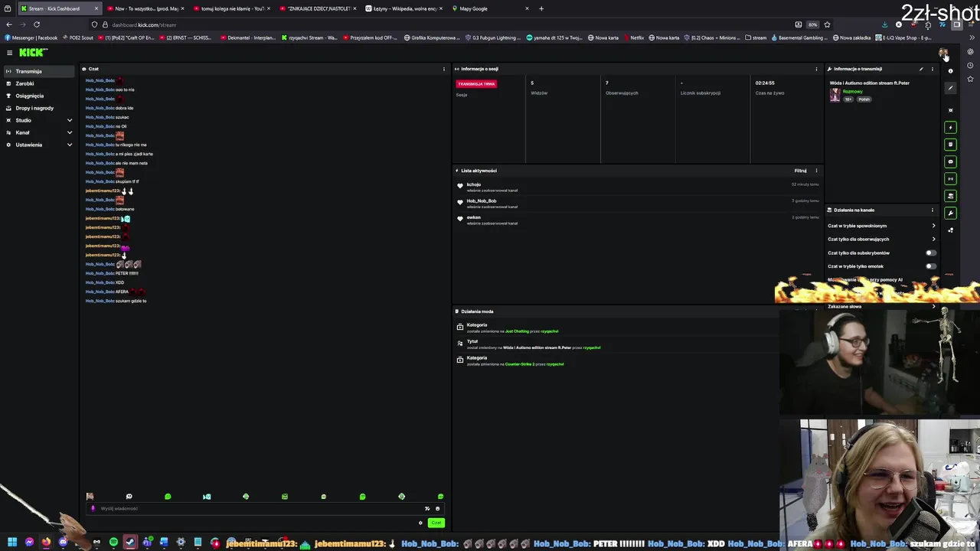Send message with the Czat button
The width and height of the screenshot is (980, 551).
[x=436, y=523]
